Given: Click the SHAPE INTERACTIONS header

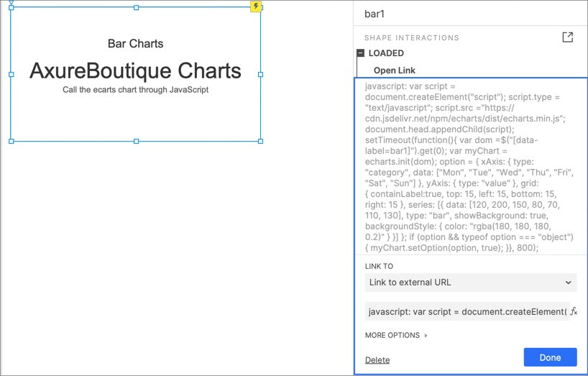Looking at the screenshot, I should 411,38.
